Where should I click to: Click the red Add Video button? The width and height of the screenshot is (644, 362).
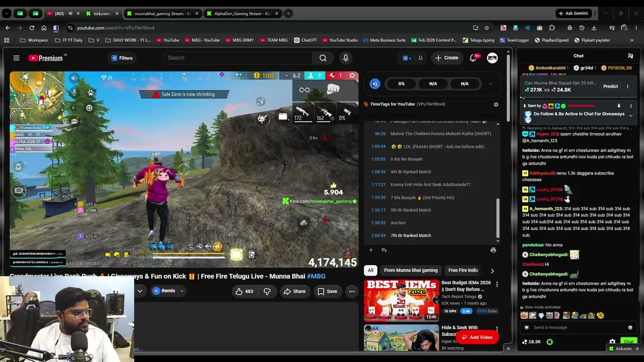coord(477,337)
